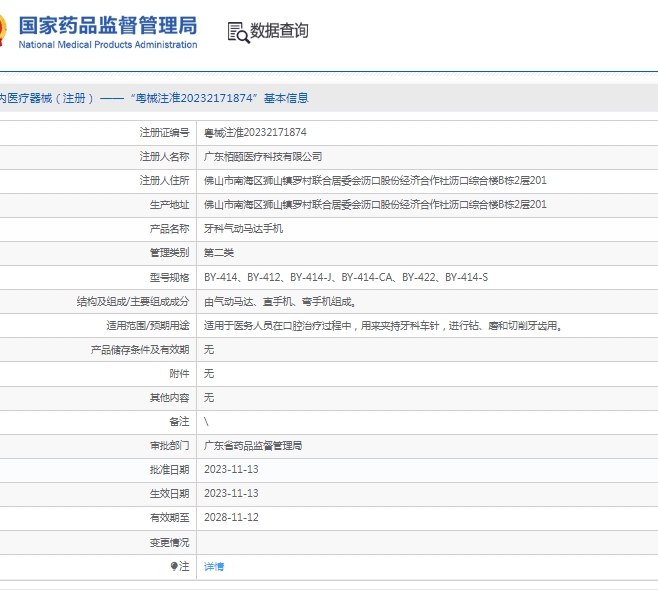
Task: Click the 变更情况 label
Action: [170, 543]
